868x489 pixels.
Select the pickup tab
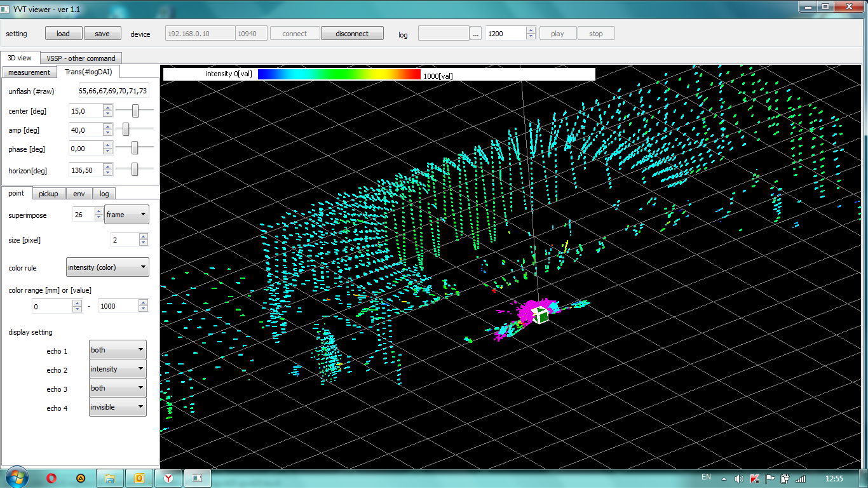pyautogui.click(x=48, y=194)
